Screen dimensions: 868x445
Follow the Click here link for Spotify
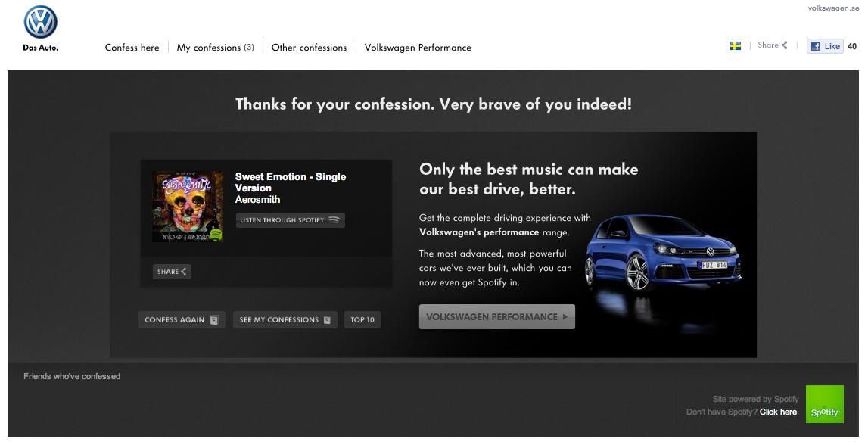click(778, 412)
